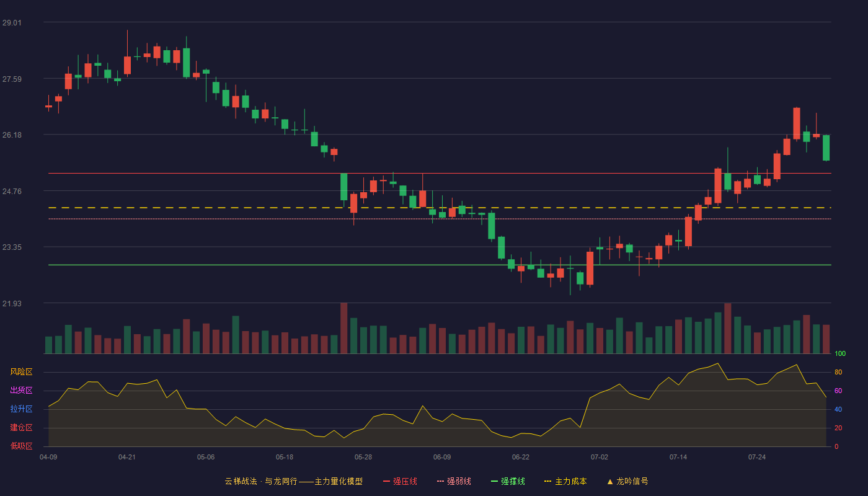Screen dimensions: 868x496
Task: Click the yellow dashed 主力成本 line on chart
Action: [x=440, y=208]
